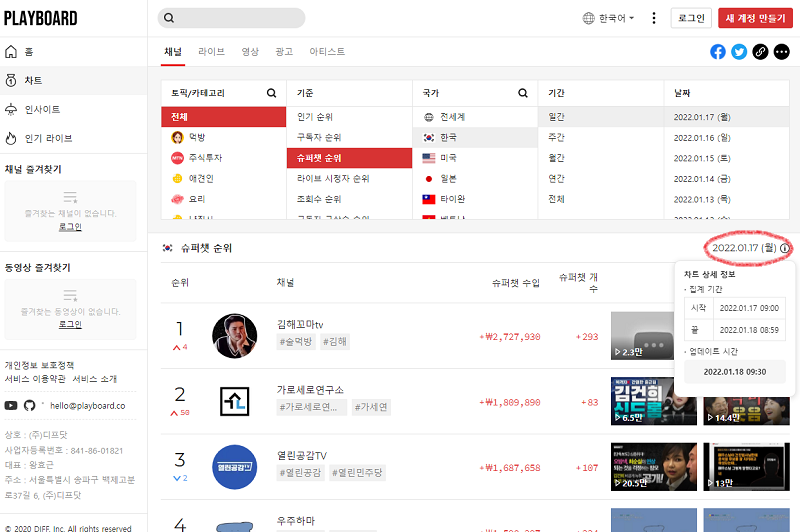Select 연간 period

(601, 179)
